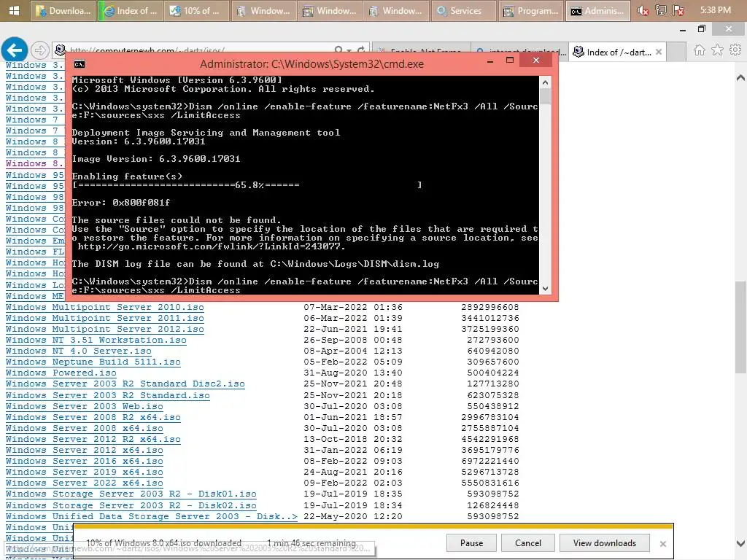Open Windows Server 2016 x64.iso link

coord(85,461)
